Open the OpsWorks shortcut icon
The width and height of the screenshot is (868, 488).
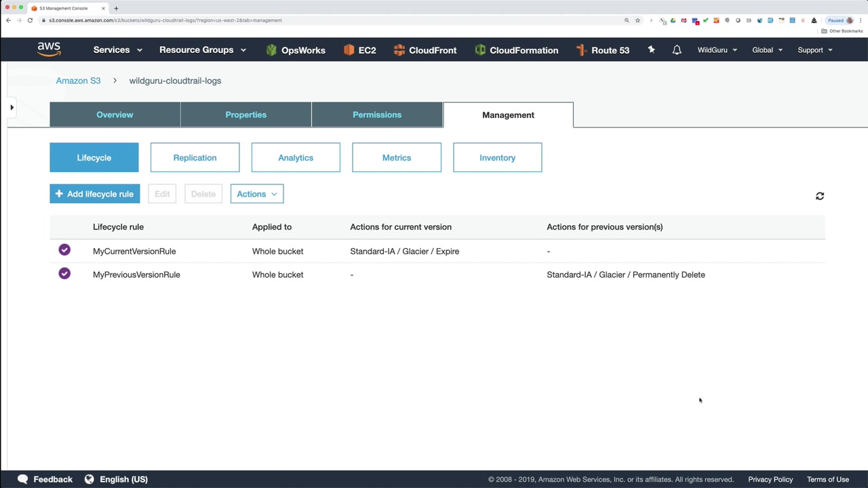(x=271, y=50)
